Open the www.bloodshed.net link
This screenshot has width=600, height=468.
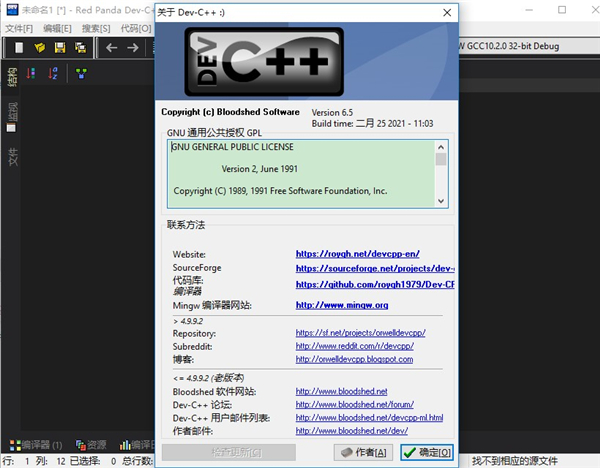pos(341,391)
